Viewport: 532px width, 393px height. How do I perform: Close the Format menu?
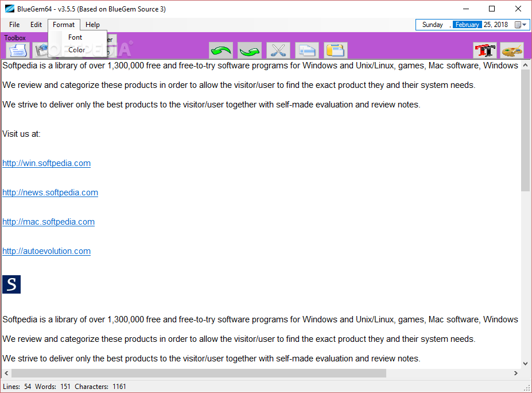click(64, 25)
